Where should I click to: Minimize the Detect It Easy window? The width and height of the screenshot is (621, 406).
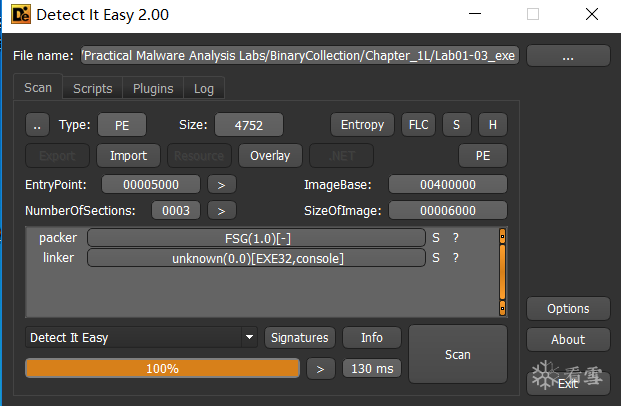[x=475, y=14]
